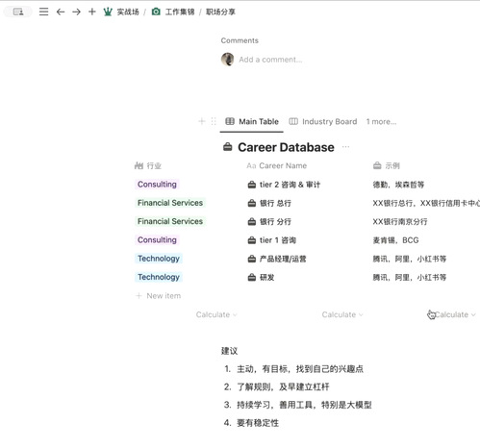Create a new page with the top plus icon
The height and width of the screenshot is (448, 480).
(92, 12)
